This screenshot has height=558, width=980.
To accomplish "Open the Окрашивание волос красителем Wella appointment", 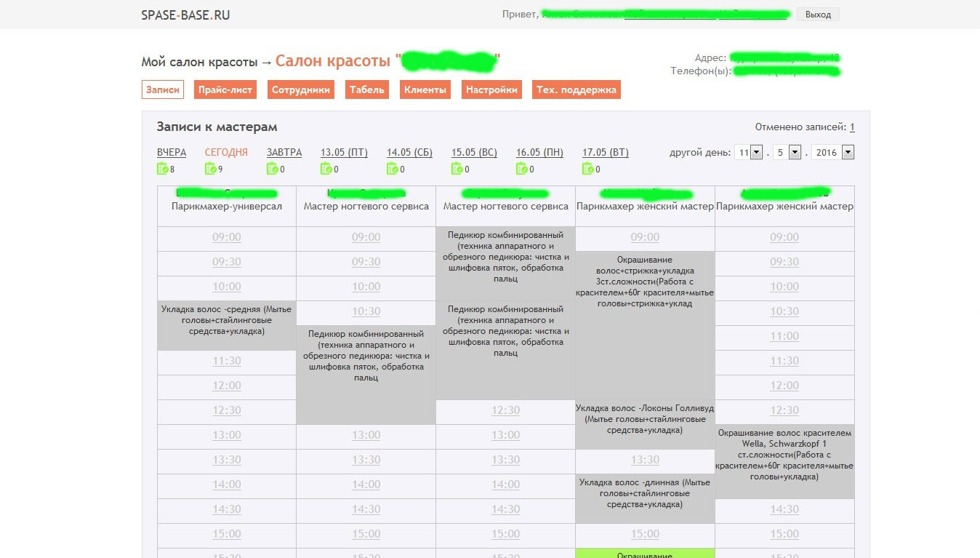I will pyautogui.click(x=785, y=461).
